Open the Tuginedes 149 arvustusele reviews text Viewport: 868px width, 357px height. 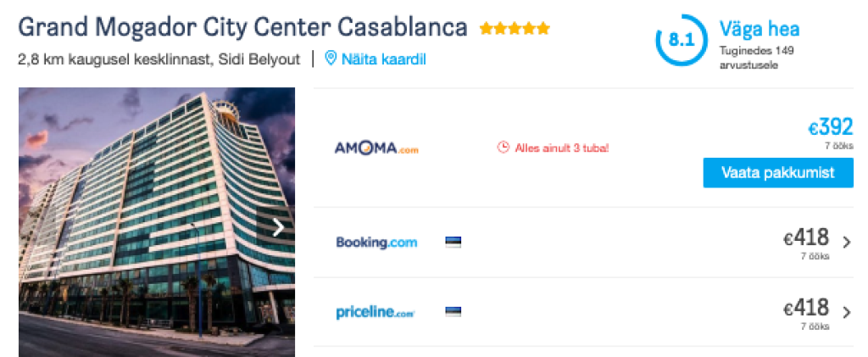(x=756, y=56)
